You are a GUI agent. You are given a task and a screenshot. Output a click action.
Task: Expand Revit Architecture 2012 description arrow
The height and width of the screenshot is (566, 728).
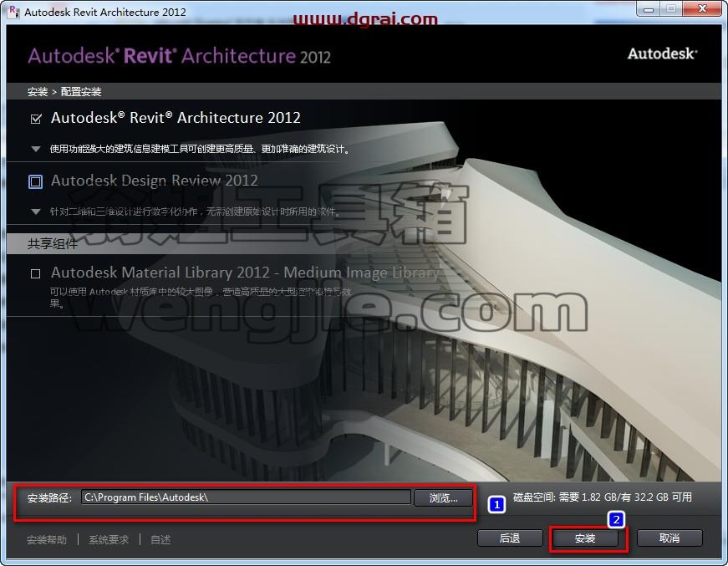pyautogui.click(x=36, y=149)
